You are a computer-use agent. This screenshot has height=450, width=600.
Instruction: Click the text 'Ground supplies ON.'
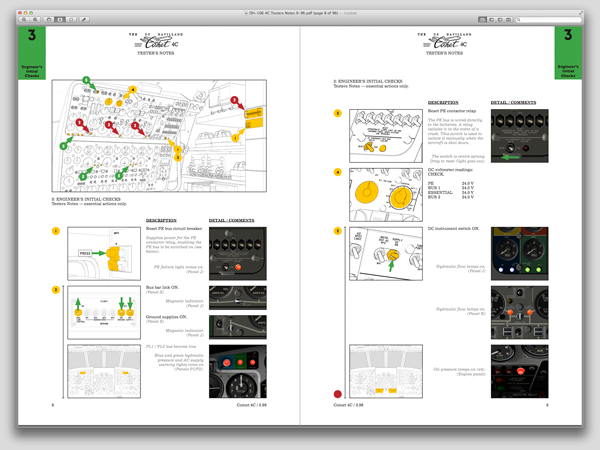166,317
